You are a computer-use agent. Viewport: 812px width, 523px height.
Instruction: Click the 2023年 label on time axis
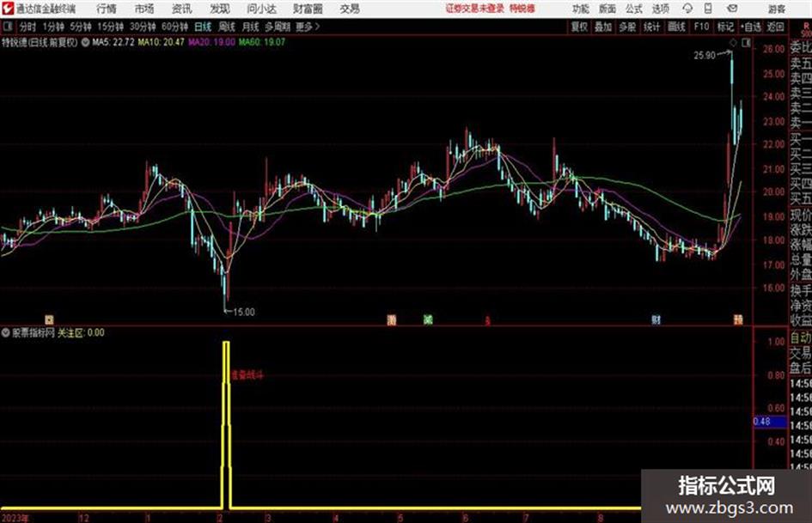click(15, 518)
